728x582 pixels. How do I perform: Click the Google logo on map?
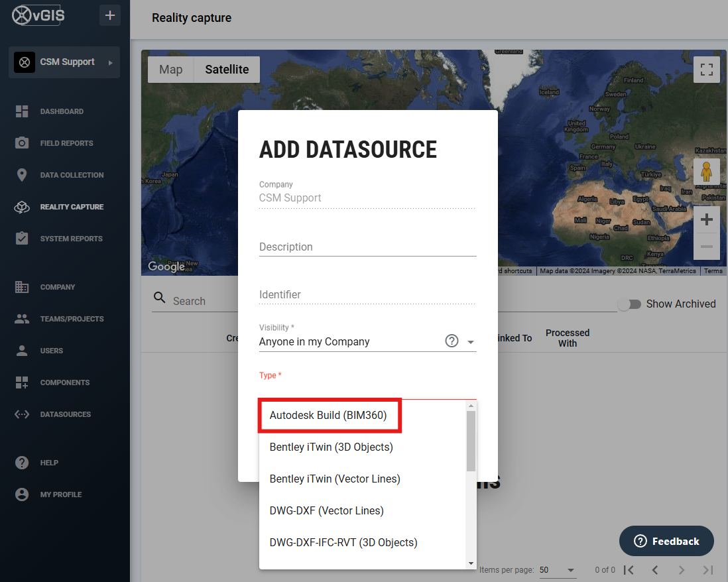point(166,266)
